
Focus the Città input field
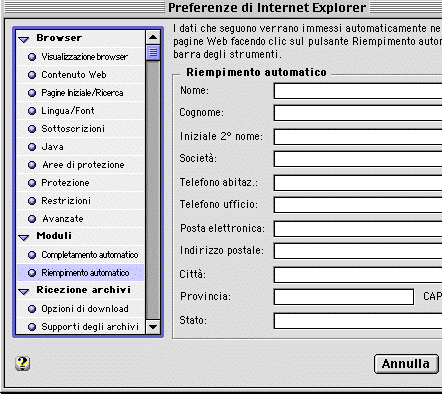pos(358,275)
